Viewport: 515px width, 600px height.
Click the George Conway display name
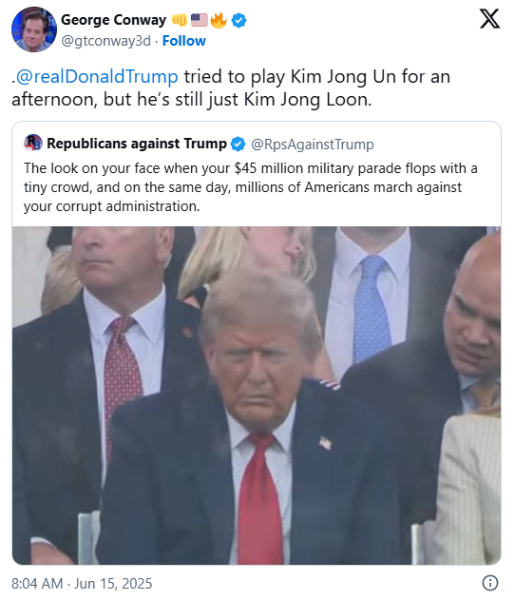[114, 20]
